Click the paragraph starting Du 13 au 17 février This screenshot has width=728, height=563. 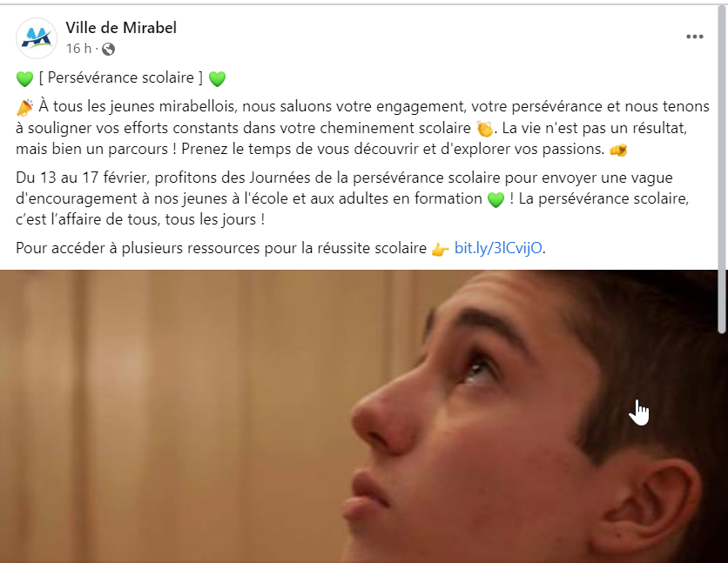pyautogui.click(x=352, y=198)
